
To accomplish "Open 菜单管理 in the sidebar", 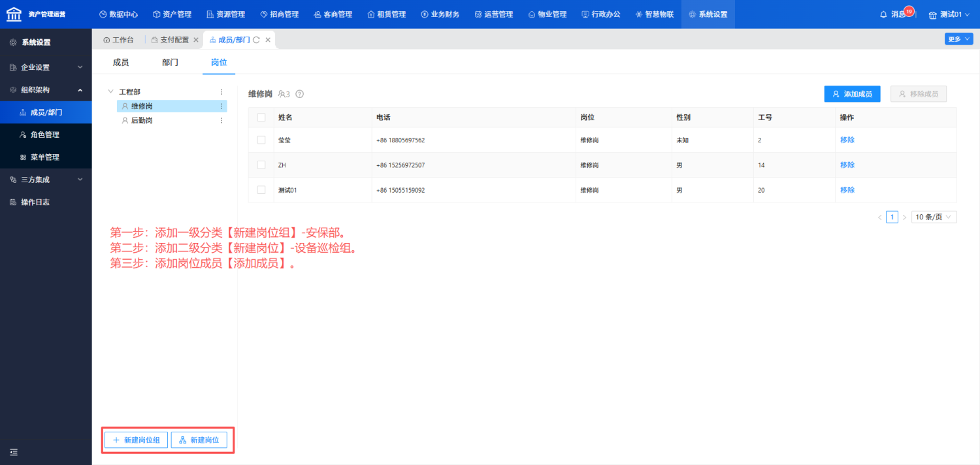I will 46,157.
